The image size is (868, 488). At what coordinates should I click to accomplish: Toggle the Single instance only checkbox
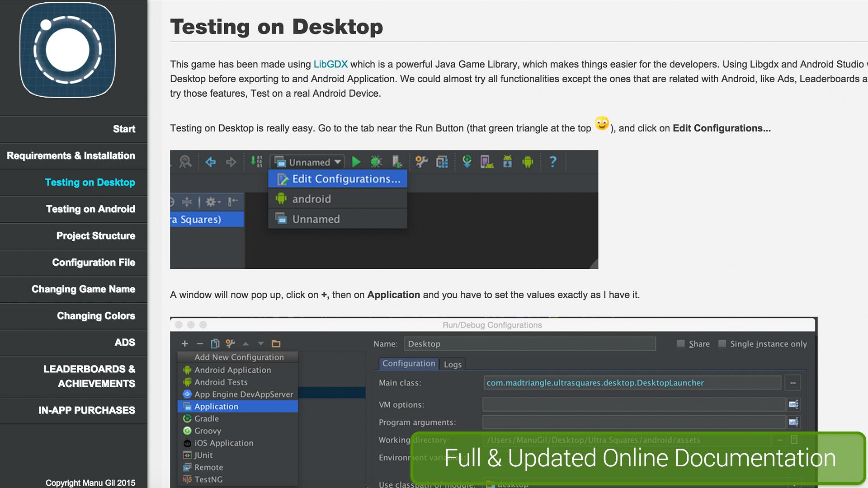pos(722,344)
